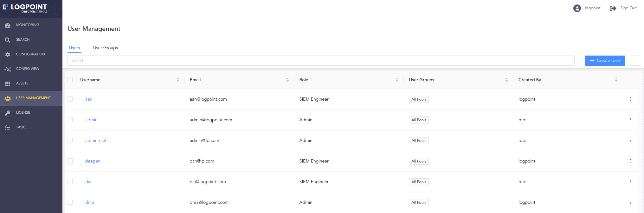Switch to the User Groups tab
Image resolution: width=644 pixels, height=213 pixels.
click(x=105, y=48)
